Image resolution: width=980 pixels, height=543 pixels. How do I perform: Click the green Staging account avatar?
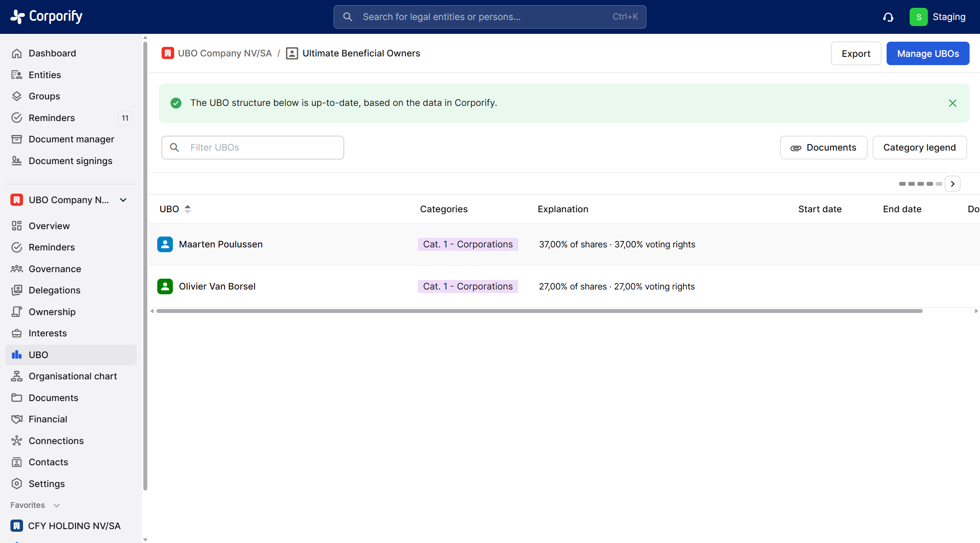pos(918,17)
